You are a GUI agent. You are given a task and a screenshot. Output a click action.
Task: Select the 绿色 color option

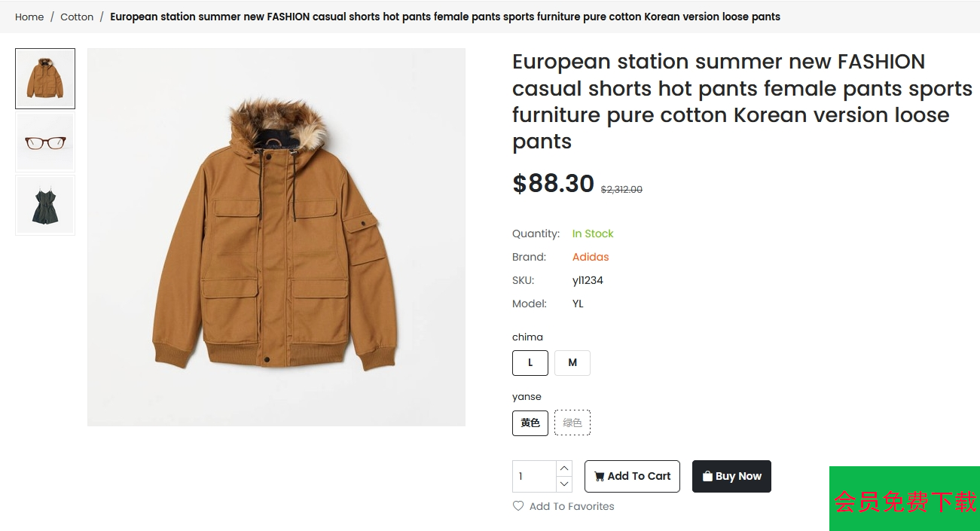coord(572,423)
